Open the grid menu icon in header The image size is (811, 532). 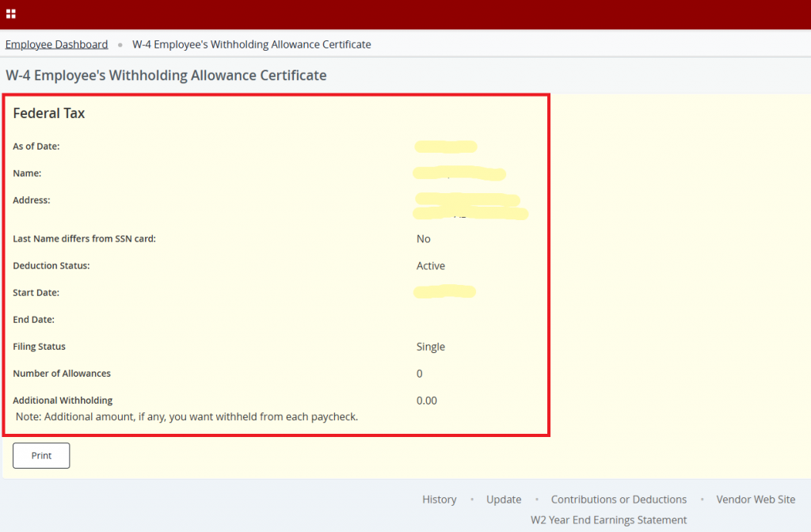coord(11,13)
